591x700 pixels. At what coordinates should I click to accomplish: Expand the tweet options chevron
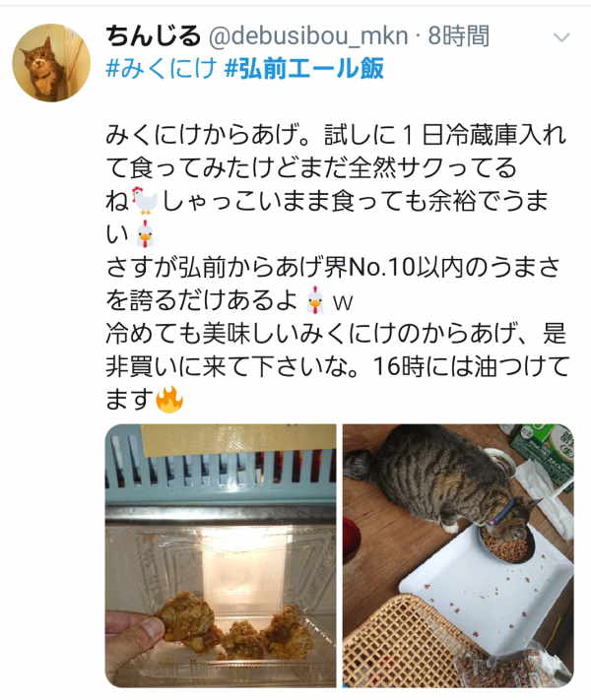click(561, 37)
